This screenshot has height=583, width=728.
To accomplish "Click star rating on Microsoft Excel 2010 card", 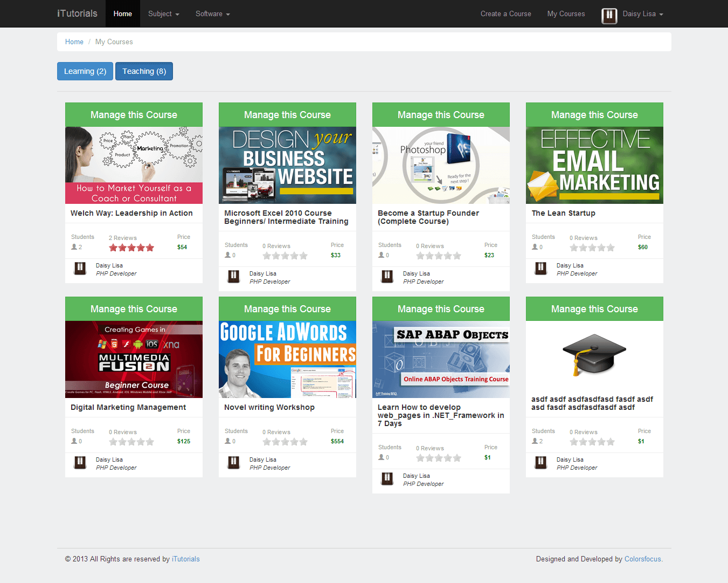I will (x=285, y=256).
